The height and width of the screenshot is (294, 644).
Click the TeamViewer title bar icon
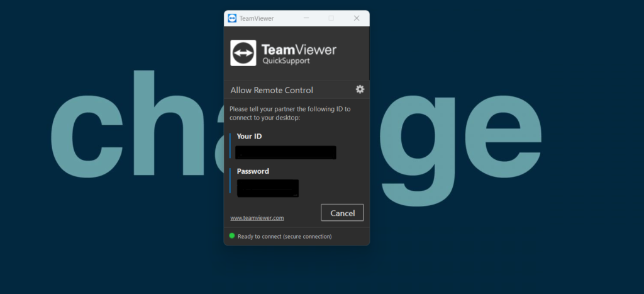click(x=232, y=18)
